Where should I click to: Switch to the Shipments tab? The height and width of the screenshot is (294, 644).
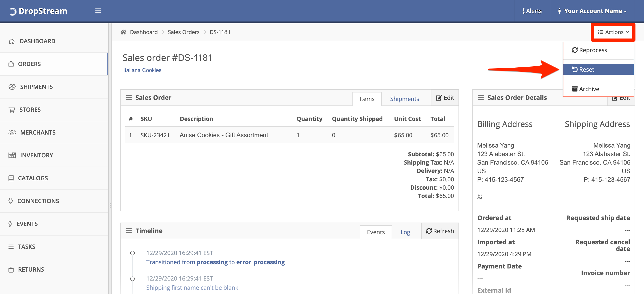click(x=404, y=99)
